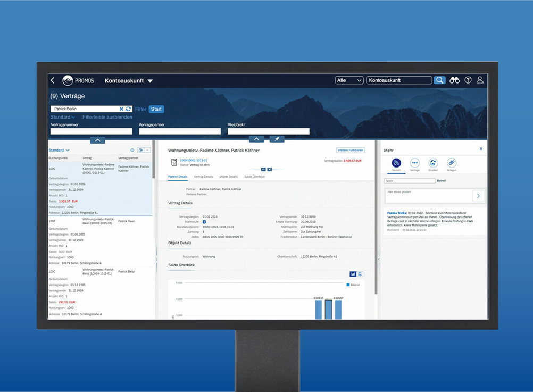533x392 pixels.
Task: Open the user profile icon
Action: pyautogui.click(x=480, y=80)
